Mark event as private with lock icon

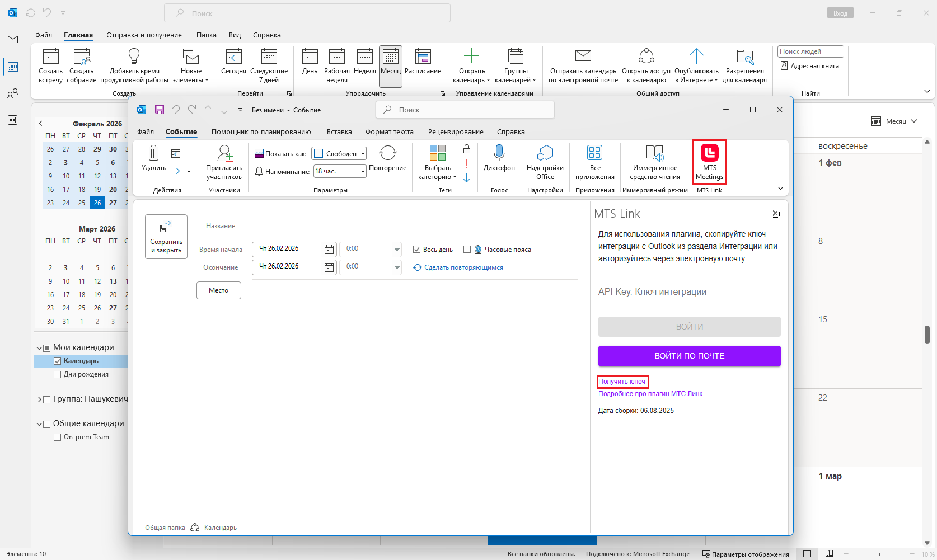[x=467, y=149]
